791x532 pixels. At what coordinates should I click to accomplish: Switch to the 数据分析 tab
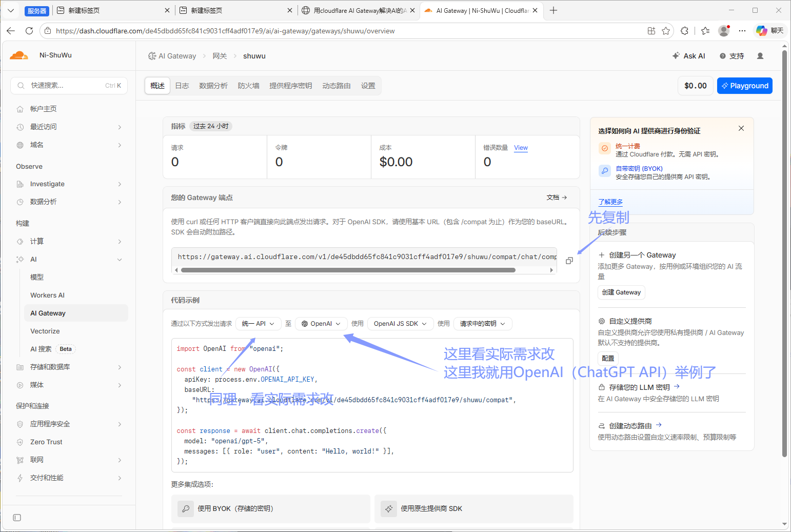tap(213, 86)
